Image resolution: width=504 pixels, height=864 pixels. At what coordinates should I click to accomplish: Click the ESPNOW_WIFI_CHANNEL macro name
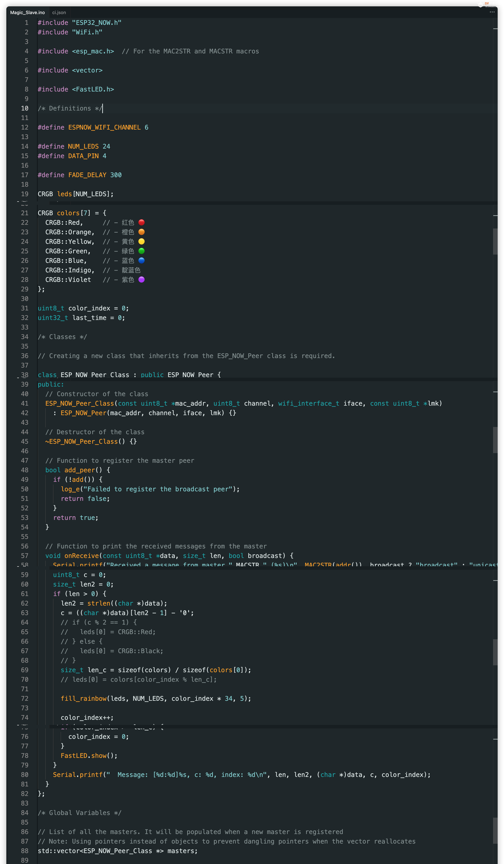click(x=104, y=127)
